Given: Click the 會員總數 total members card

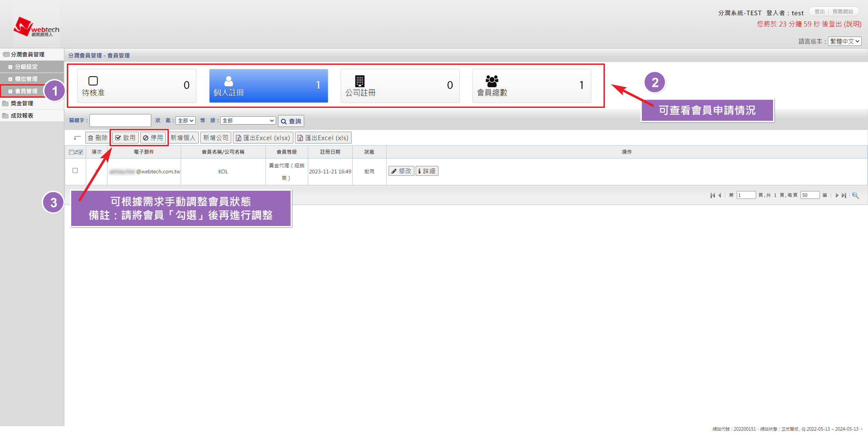Looking at the screenshot, I should (532, 86).
